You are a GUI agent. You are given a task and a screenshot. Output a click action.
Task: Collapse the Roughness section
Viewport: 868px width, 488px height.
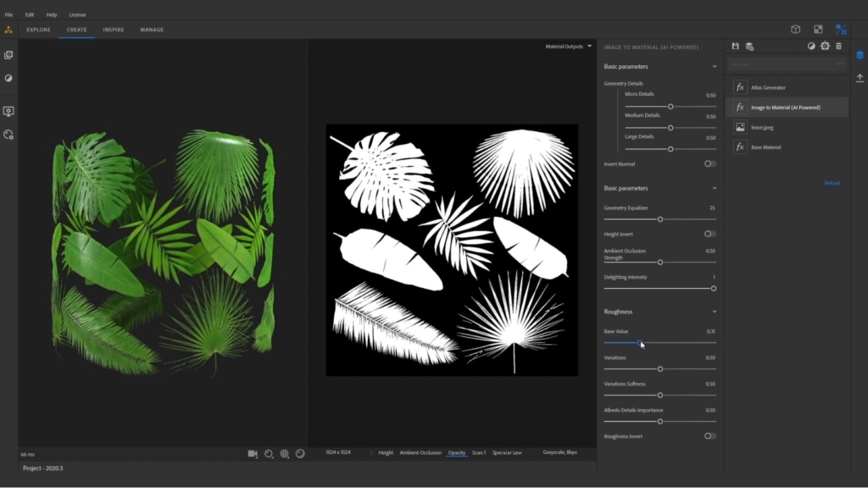[714, 312]
